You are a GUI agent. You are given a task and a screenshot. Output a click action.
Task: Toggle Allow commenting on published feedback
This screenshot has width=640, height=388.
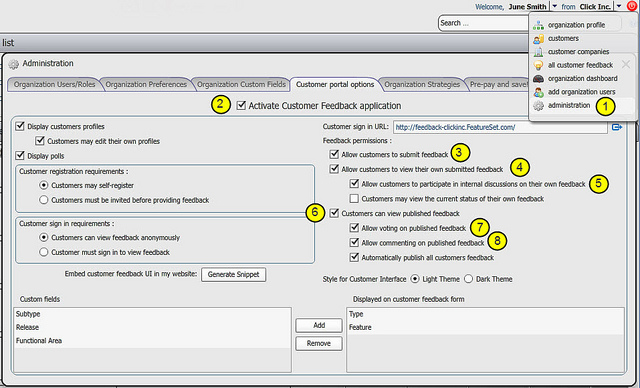click(x=354, y=242)
